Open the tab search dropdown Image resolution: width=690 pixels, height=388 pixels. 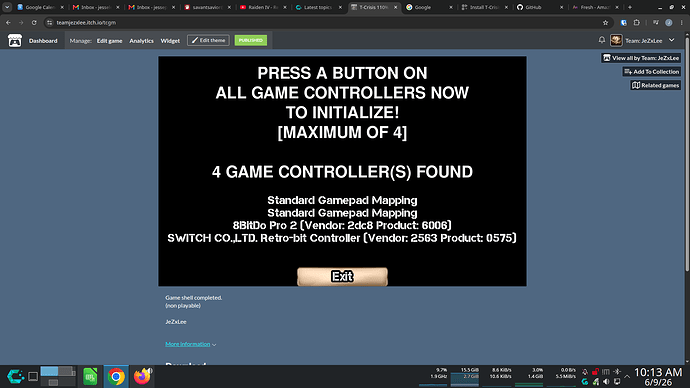pos(7,7)
